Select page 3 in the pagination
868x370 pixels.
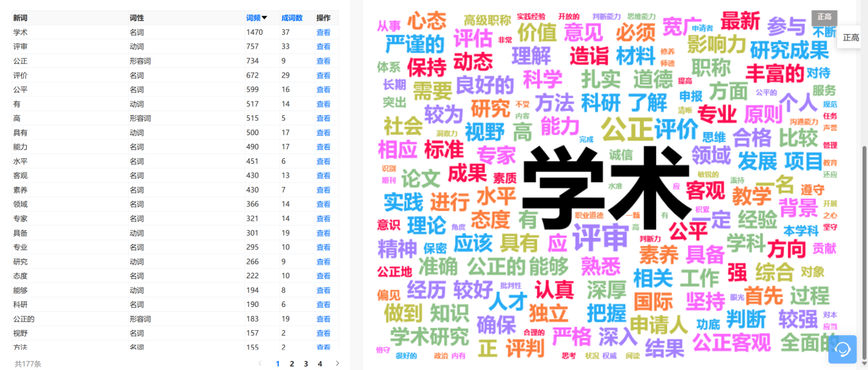point(307,364)
